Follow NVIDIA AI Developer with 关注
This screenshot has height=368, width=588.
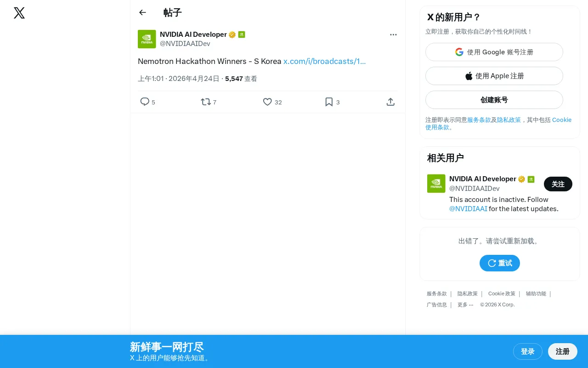(558, 184)
